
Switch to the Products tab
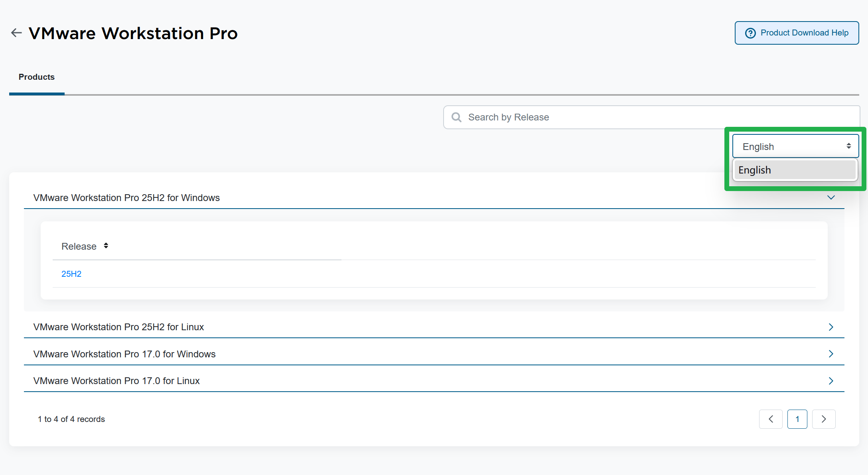point(37,77)
